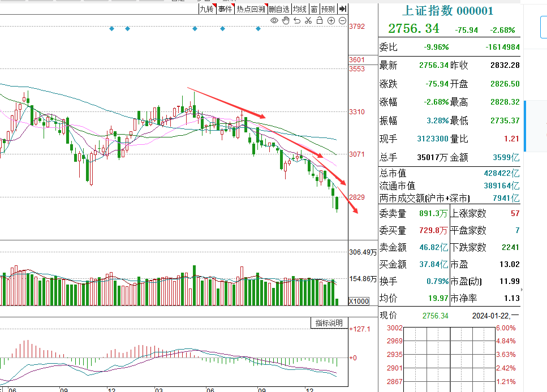Select the scissors cut icon
The height and width of the screenshot is (392, 547).
(308, 20)
